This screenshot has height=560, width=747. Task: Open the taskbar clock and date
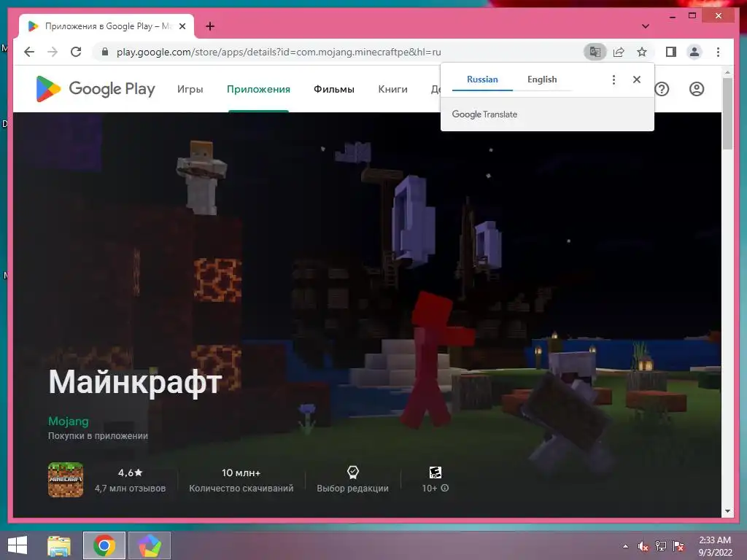(715, 546)
